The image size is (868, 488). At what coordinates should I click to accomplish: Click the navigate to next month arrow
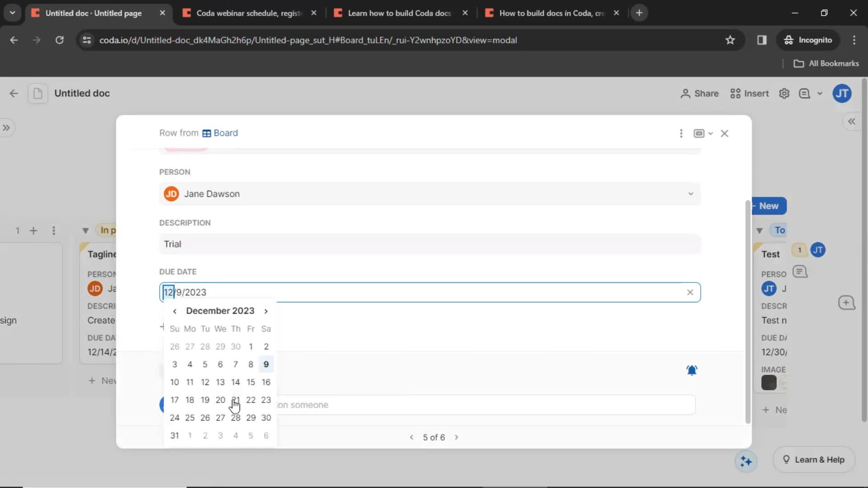pyautogui.click(x=266, y=310)
